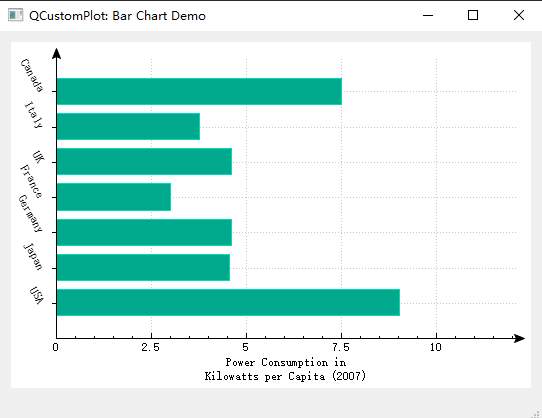The width and height of the screenshot is (542, 418).
Task: Click the USA axis tick label
Action: click(37, 295)
